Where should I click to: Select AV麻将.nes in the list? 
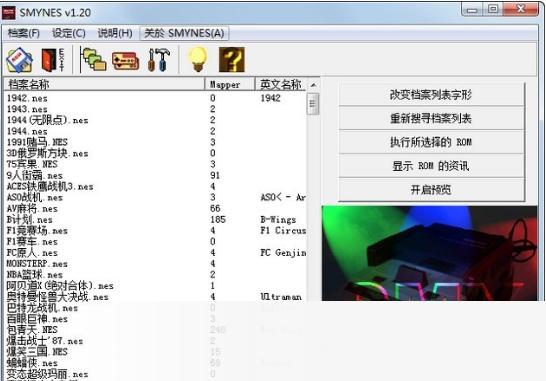click(x=32, y=209)
